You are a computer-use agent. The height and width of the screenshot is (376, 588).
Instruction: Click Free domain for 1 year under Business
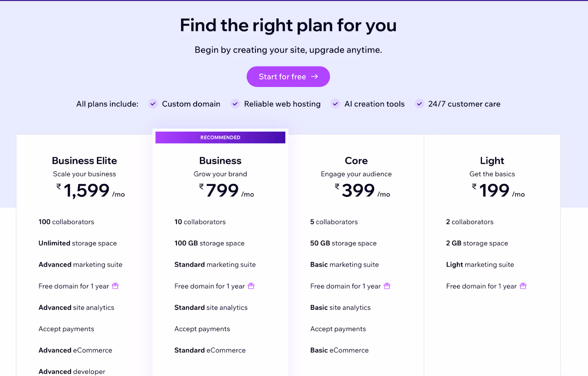[x=209, y=286]
